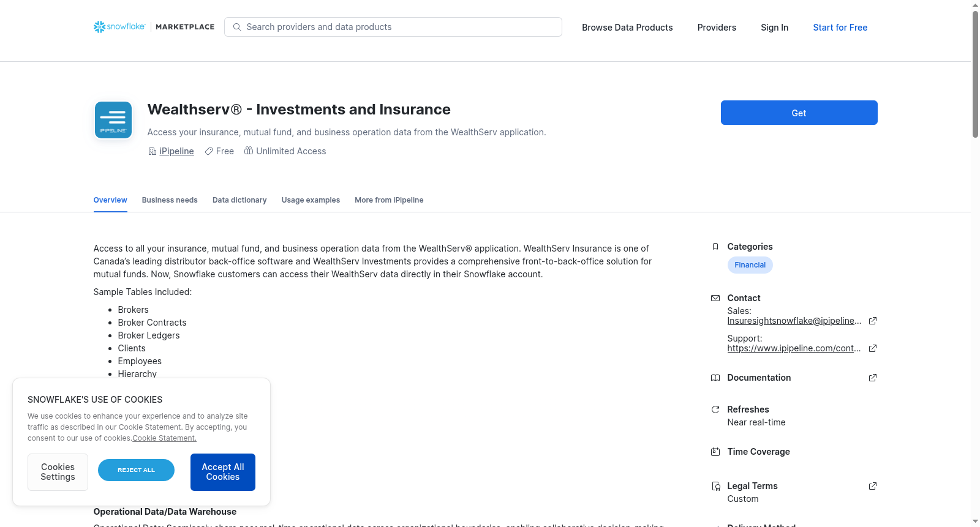980x527 pixels.
Task: Open the Providers page
Action: coord(717,28)
